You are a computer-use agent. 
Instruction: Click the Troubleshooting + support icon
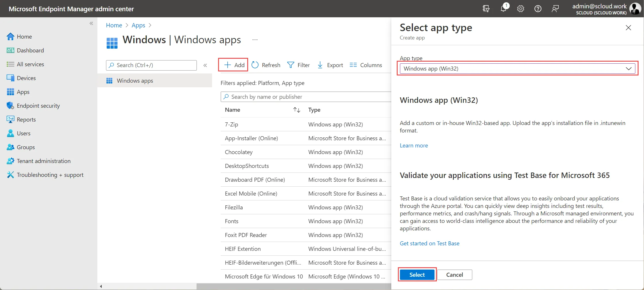(x=10, y=175)
